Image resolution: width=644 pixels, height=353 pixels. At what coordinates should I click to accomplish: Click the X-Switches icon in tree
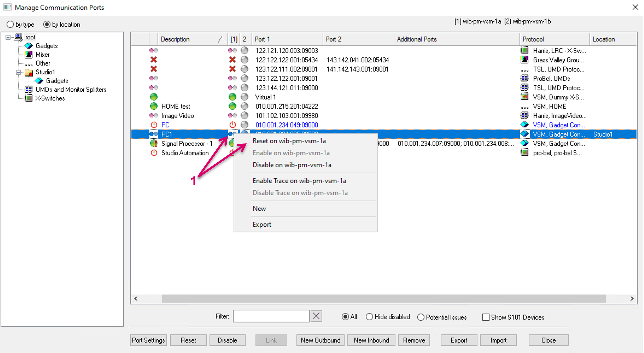pyautogui.click(x=29, y=98)
